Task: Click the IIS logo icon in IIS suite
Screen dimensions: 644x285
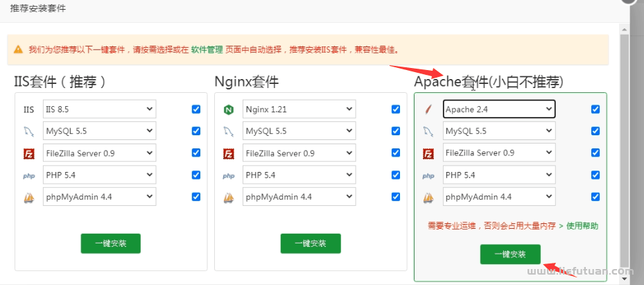Action: coord(28,110)
